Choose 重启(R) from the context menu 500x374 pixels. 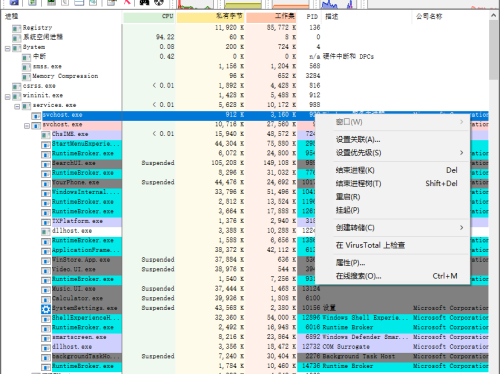point(392,197)
